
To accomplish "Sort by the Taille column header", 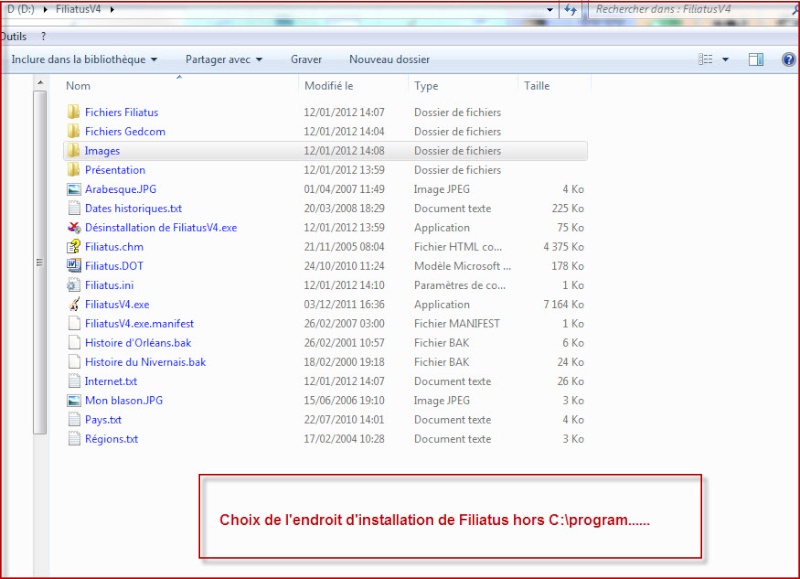I will click(537, 86).
